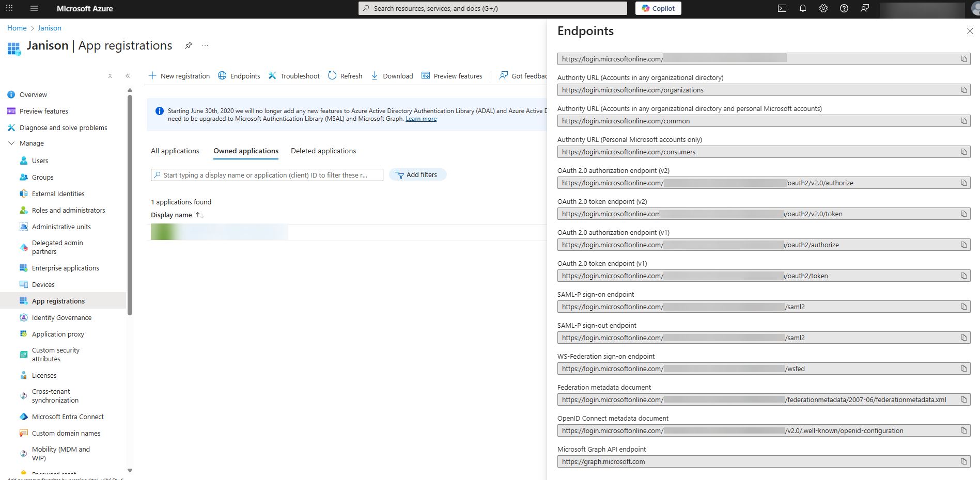Collapse the left navigation pane
The width and height of the screenshot is (980, 480).
[x=128, y=76]
